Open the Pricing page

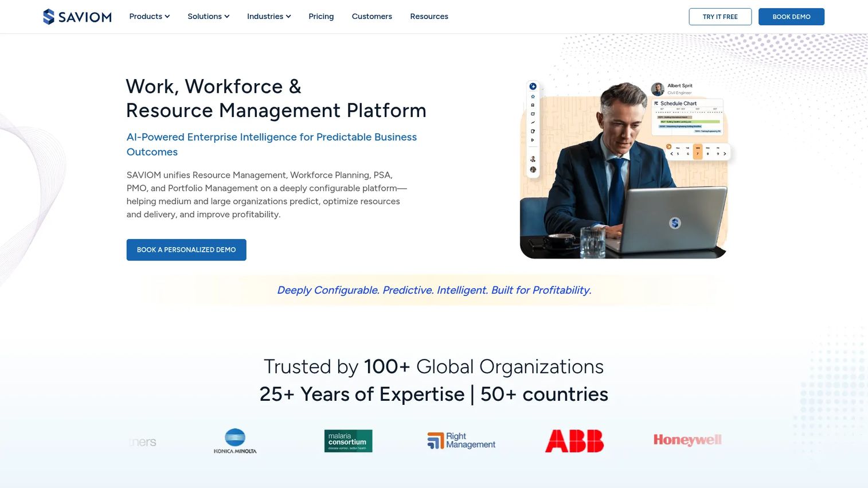[x=321, y=17]
